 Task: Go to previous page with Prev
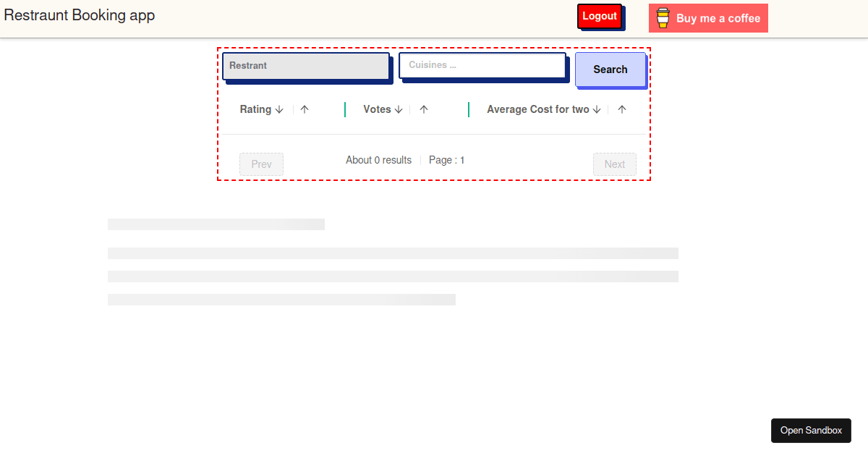[261, 164]
